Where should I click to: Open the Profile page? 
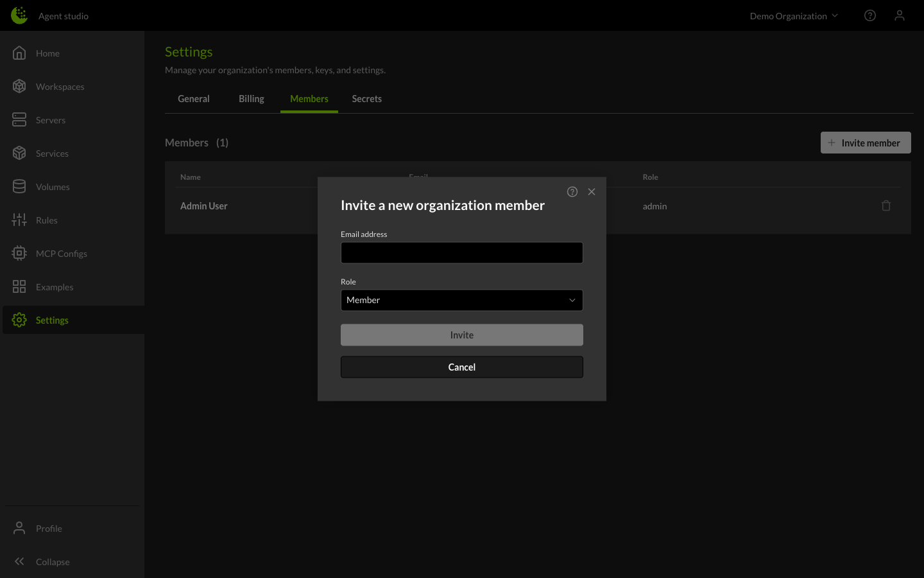pyautogui.click(x=48, y=528)
